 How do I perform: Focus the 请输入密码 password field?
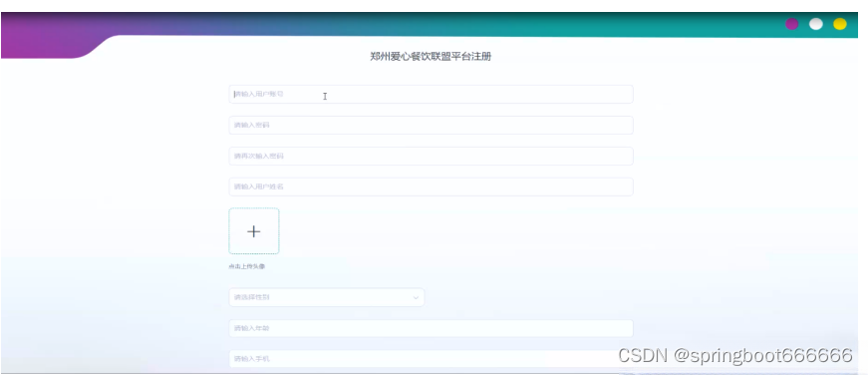click(431, 126)
